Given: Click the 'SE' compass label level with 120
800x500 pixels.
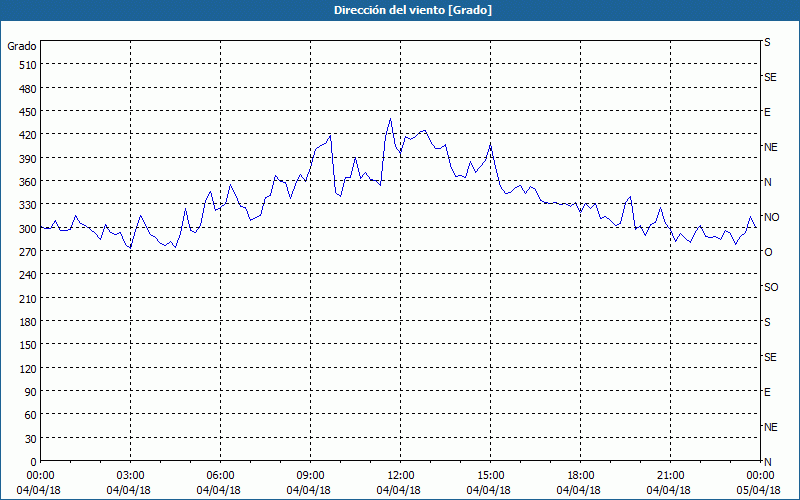Looking at the screenshot, I should click(770, 357).
